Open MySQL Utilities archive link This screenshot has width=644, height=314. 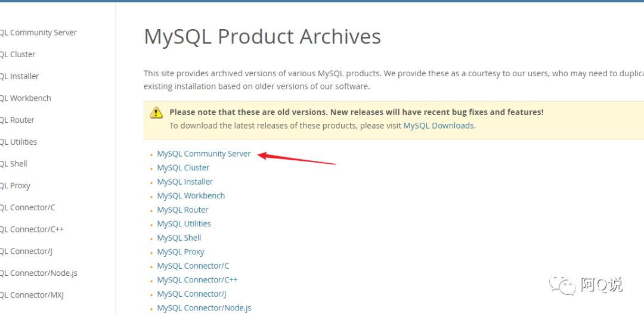coord(184,223)
